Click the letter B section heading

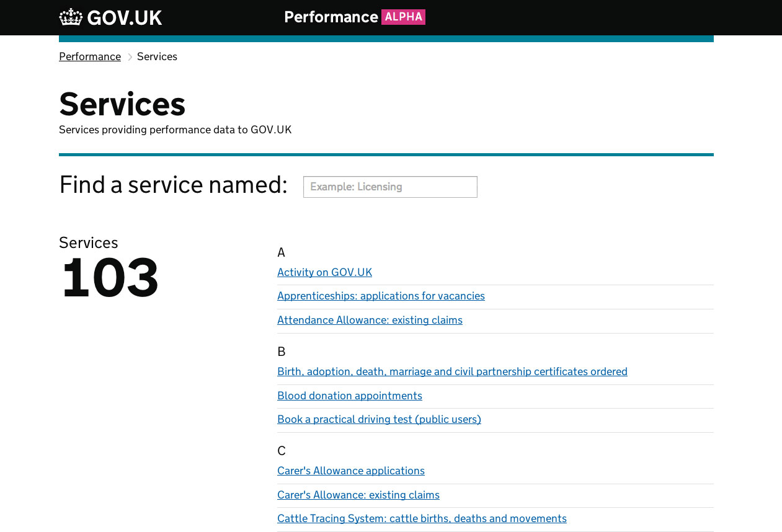click(x=281, y=352)
